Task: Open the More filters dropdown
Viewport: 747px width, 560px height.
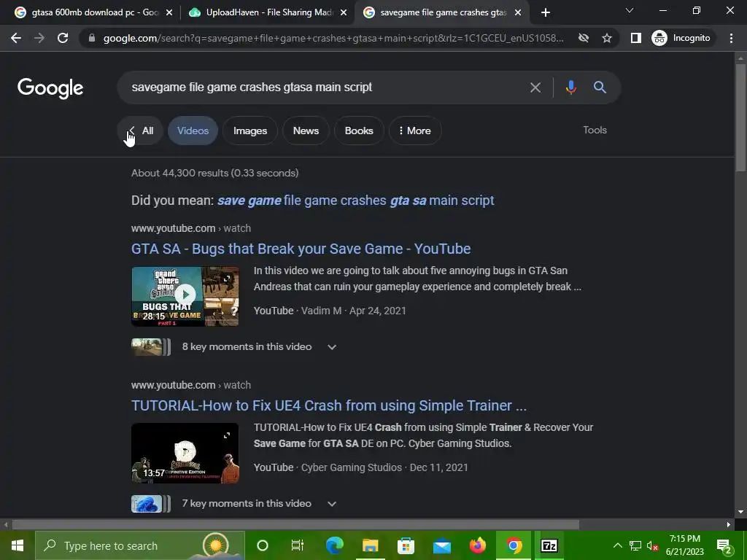Action: (x=415, y=131)
